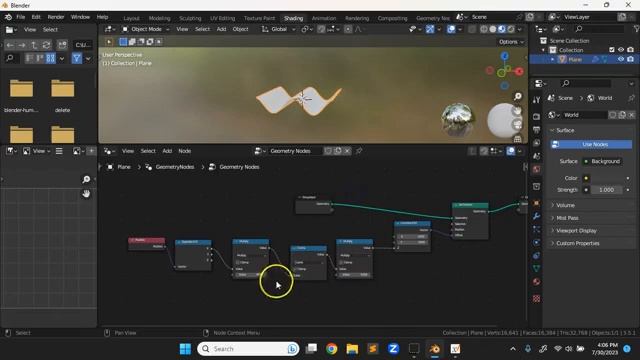The height and width of the screenshot is (360, 640).
Task: Toggle proportional editing in viewport
Action: click(x=348, y=29)
